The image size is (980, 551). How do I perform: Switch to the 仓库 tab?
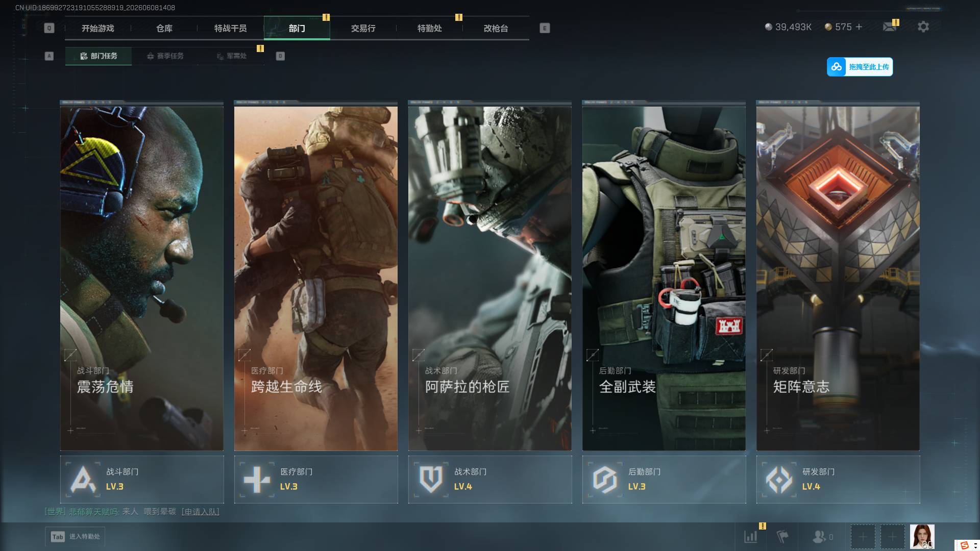[x=164, y=29]
